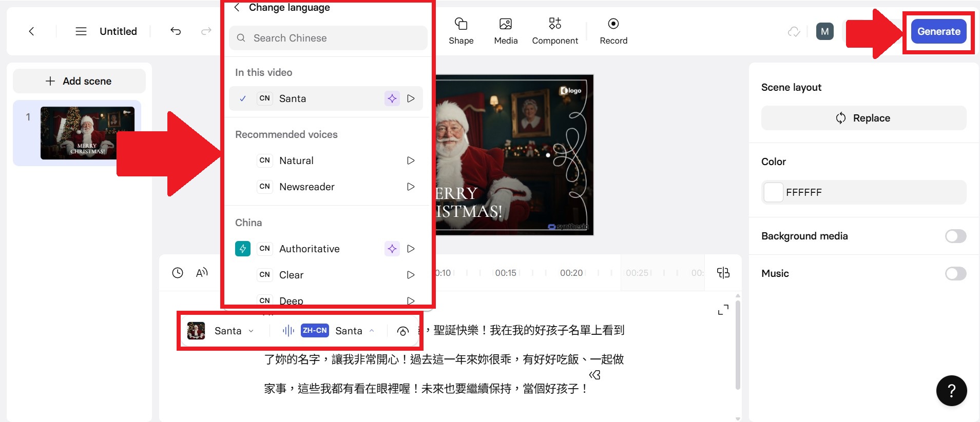Choose the Clear voice
980x422 pixels.
click(326, 275)
